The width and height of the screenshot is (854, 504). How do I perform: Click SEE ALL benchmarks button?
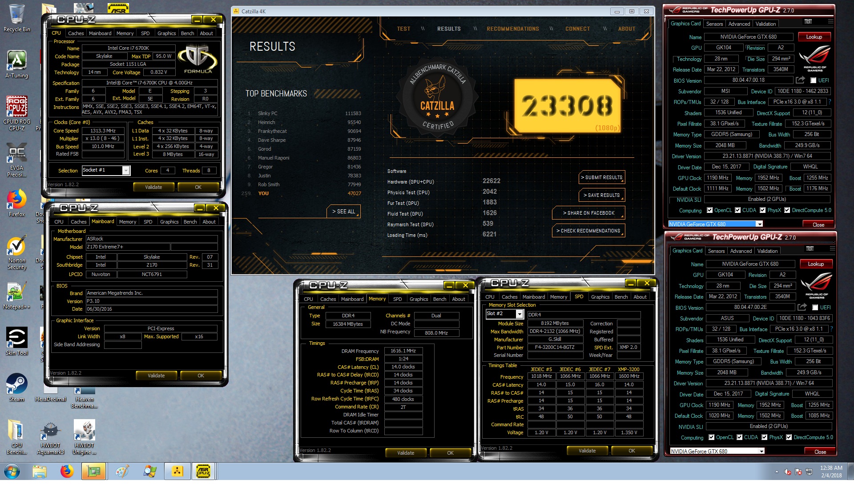[343, 212]
